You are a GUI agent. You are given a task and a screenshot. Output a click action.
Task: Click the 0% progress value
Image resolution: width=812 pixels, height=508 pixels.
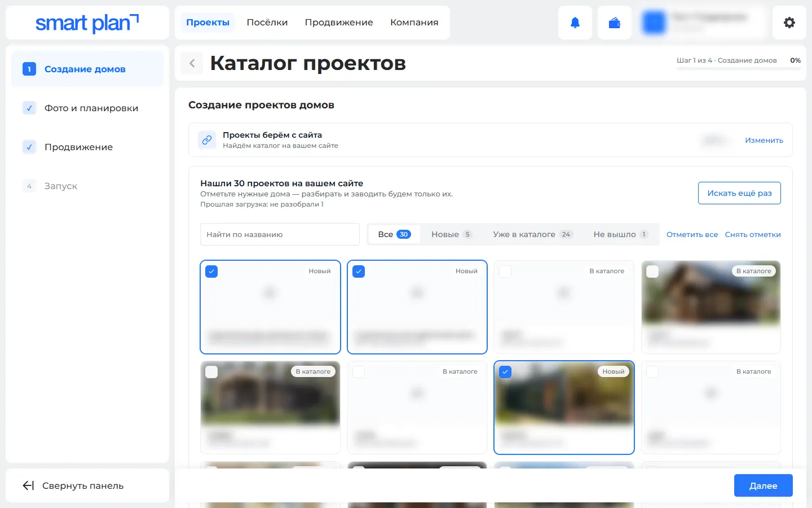(x=796, y=60)
